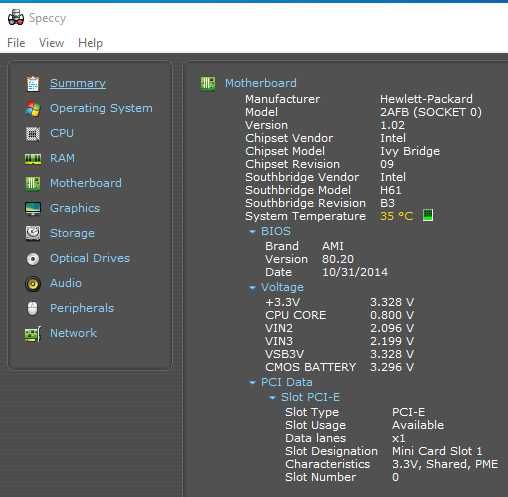Click the BIOS version 80.20 value
The width and height of the screenshot is (508, 497).
338,259
